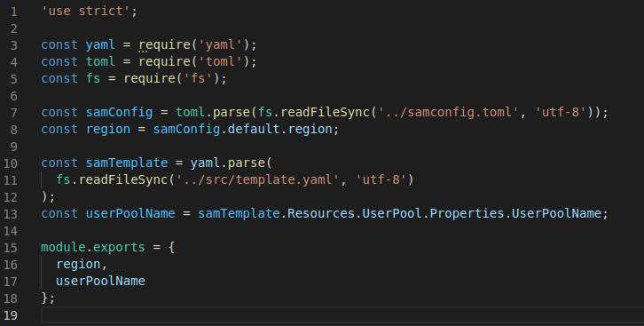
Task: Click module on line 15
Action: [x=63, y=247]
